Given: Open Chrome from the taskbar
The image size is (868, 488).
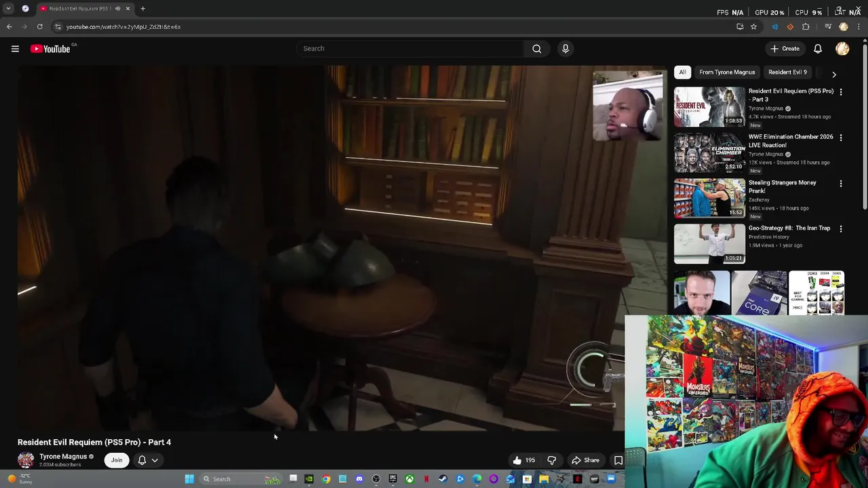Looking at the screenshot, I should tap(325, 479).
